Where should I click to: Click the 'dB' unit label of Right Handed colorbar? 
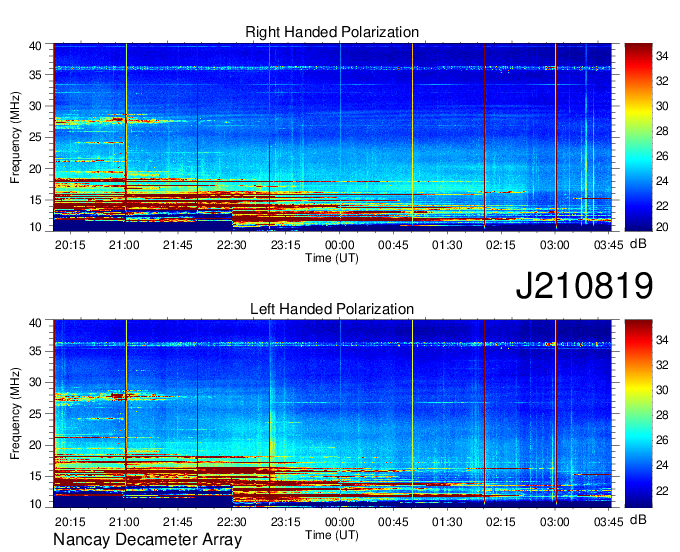coord(638,244)
